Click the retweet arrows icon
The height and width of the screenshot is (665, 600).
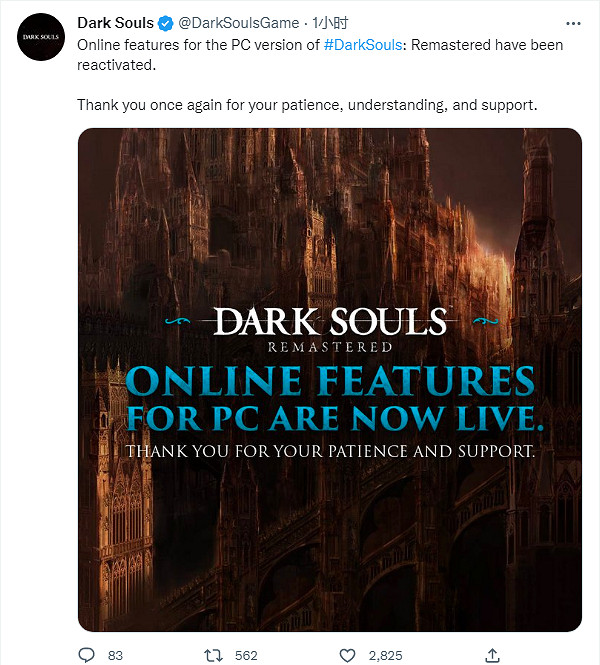pyautogui.click(x=211, y=655)
